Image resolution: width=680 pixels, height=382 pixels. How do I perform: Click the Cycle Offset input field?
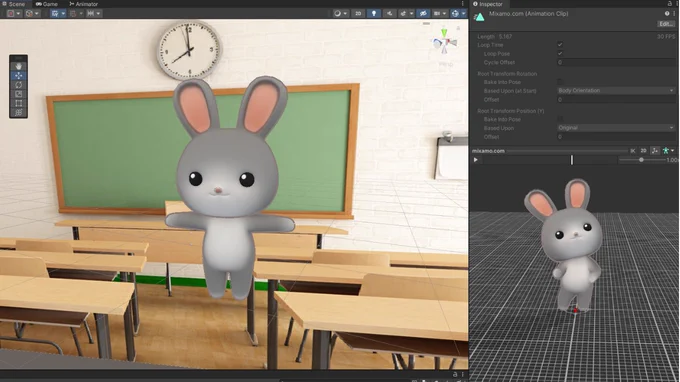(x=616, y=62)
